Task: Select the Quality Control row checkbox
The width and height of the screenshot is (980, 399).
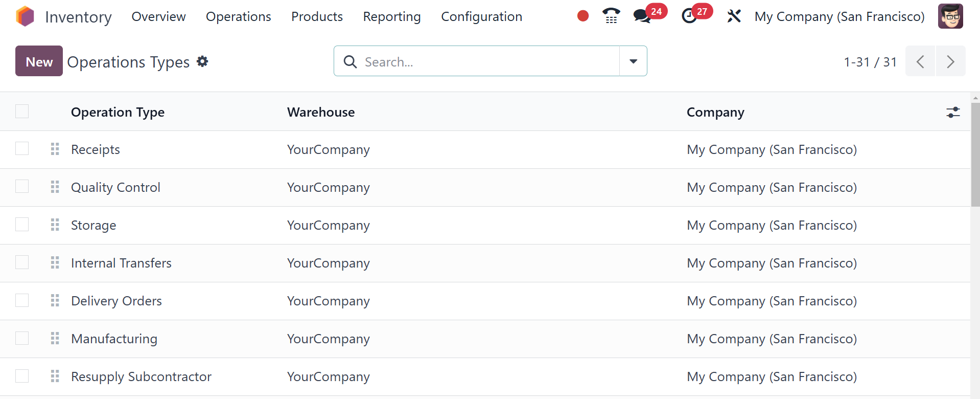Action: click(x=22, y=187)
